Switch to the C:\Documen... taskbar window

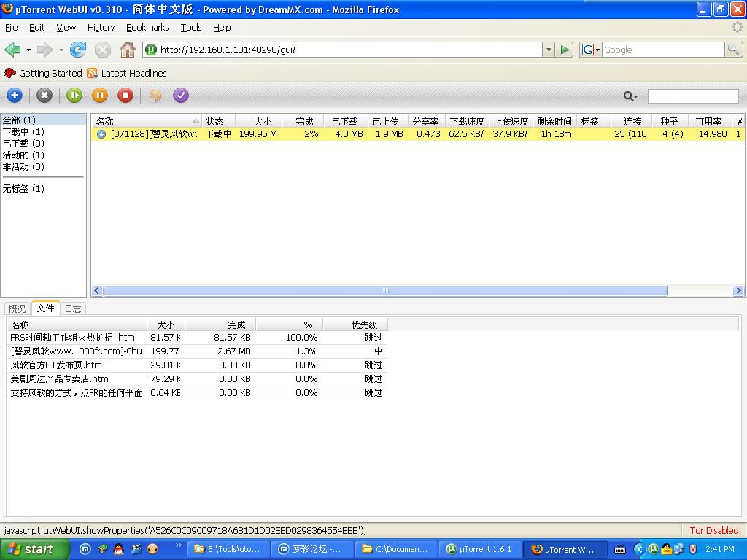(396, 550)
